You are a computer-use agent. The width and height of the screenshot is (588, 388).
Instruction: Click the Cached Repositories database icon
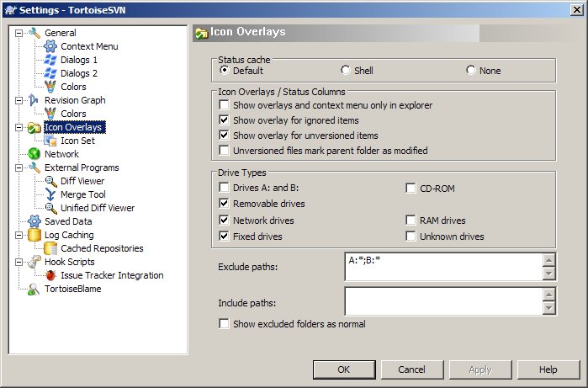pos(50,248)
